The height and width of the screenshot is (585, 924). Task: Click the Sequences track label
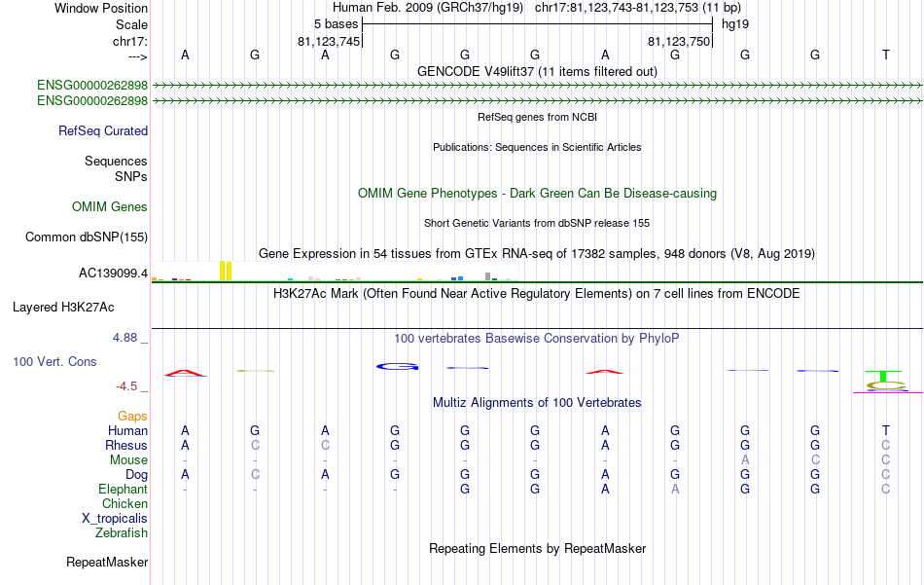(x=116, y=161)
